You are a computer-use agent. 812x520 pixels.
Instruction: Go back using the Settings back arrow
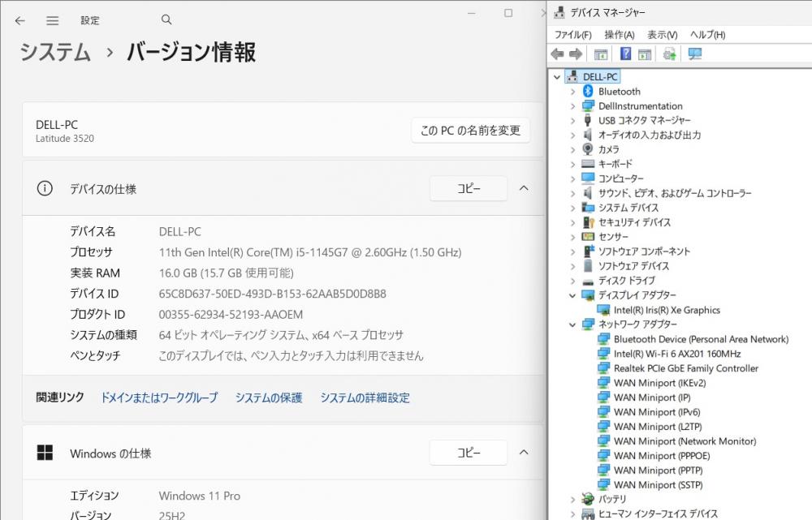point(20,20)
